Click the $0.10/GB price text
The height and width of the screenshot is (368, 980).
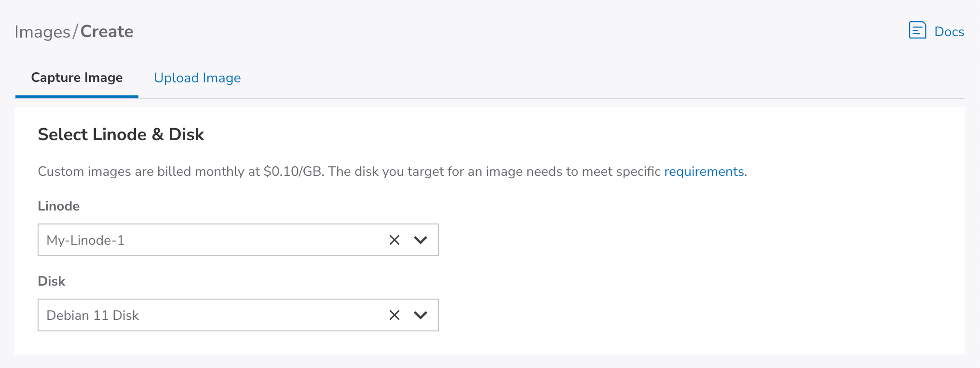(292, 171)
